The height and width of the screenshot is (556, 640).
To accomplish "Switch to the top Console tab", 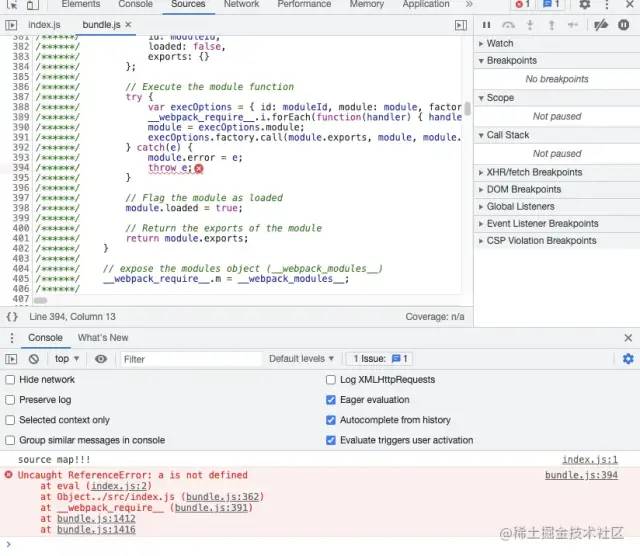I will (x=136, y=4).
